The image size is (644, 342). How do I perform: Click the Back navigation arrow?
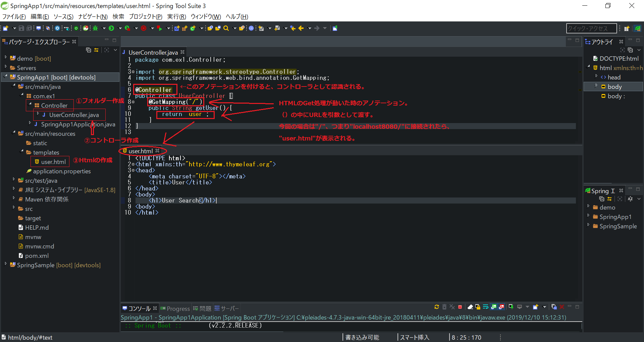[301, 28]
